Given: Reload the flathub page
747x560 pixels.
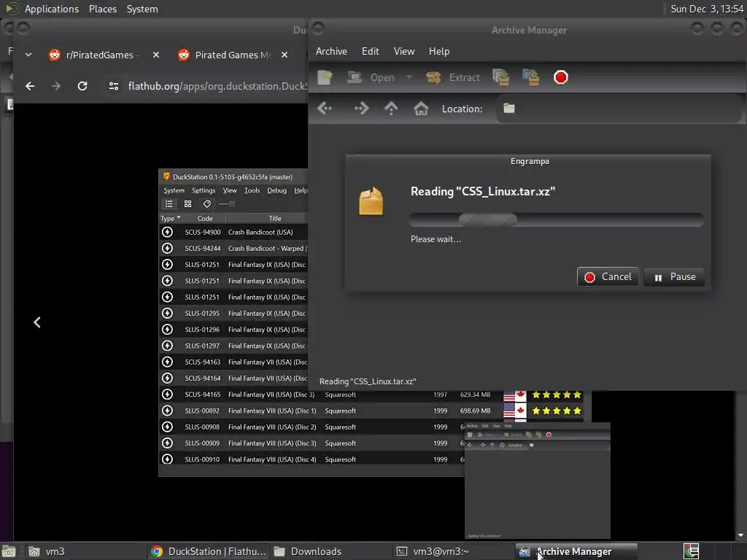Looking at the screenshot, I should 82,86.
